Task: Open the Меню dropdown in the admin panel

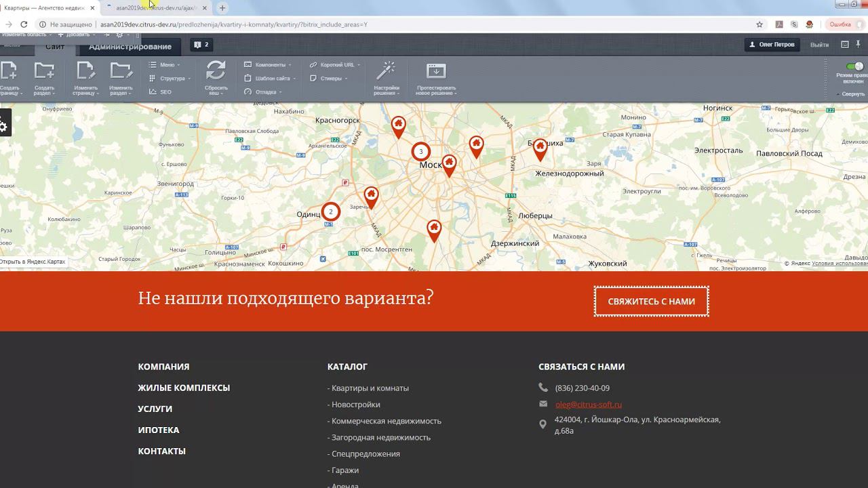Action: click(164, 64)
